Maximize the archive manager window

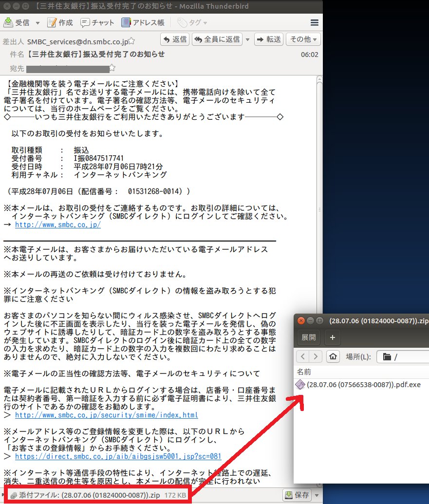click(319, 321)
